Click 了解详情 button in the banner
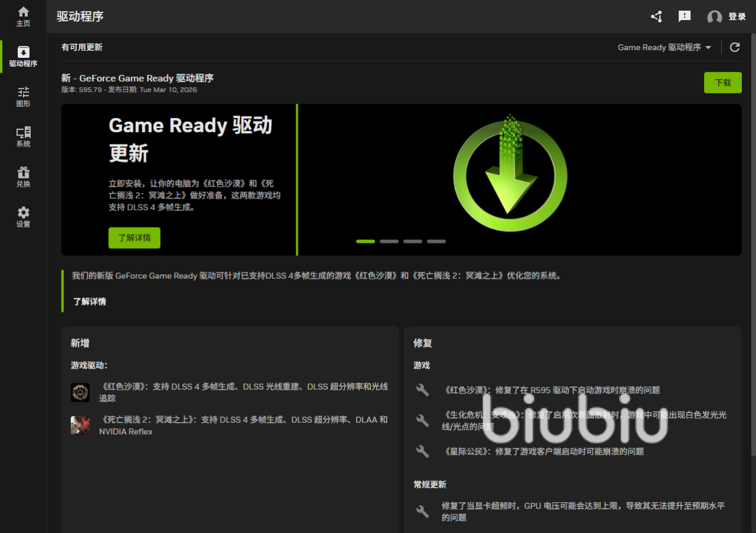This screenshot has height=533, width=756. [134, 238]
